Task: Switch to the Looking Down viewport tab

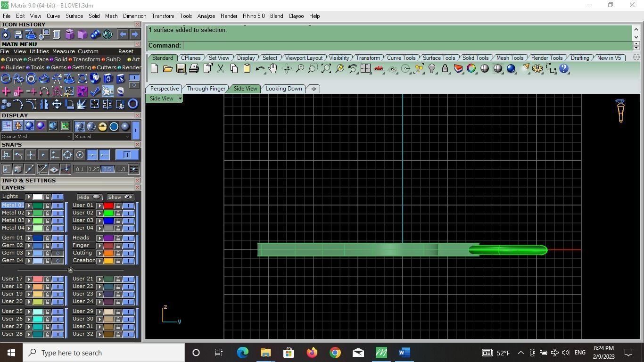Action: tap(284, 89)
